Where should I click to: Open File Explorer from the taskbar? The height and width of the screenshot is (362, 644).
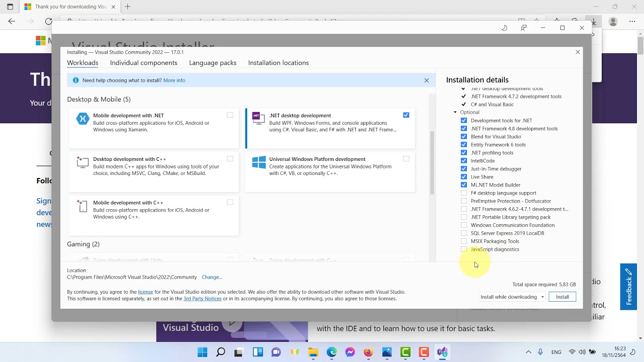pos(313,352)
